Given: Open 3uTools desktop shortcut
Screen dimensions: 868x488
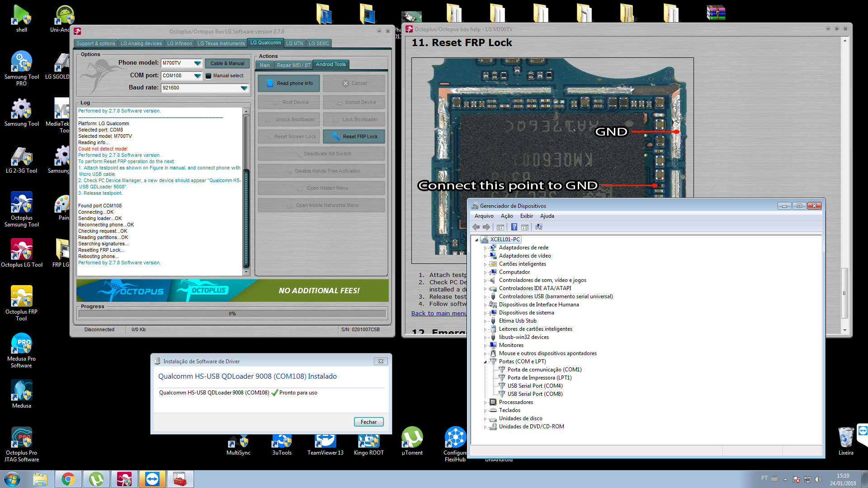Looking at the screenshot, I should click(282, 444).
